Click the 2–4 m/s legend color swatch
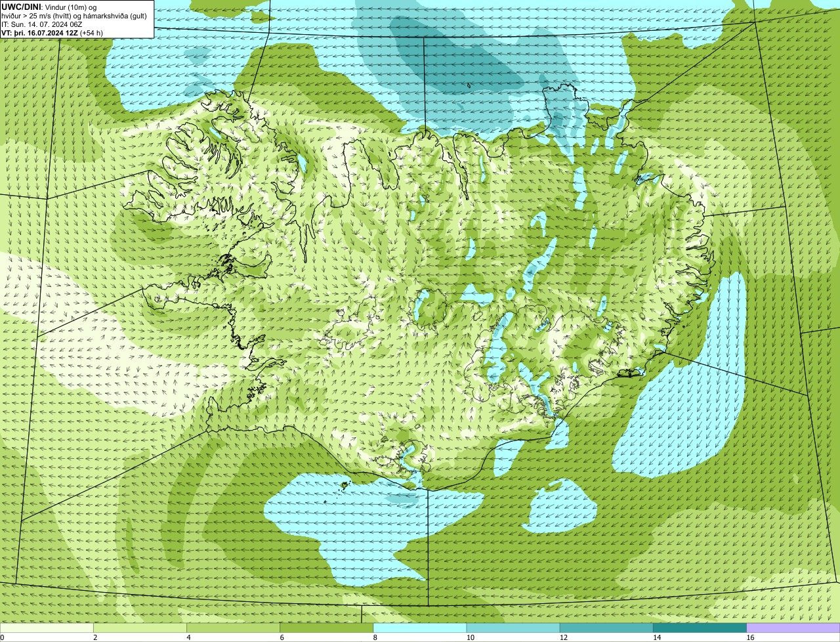This screenshot has height=642, width=840. pyautogui.click(x=140, y=628)
